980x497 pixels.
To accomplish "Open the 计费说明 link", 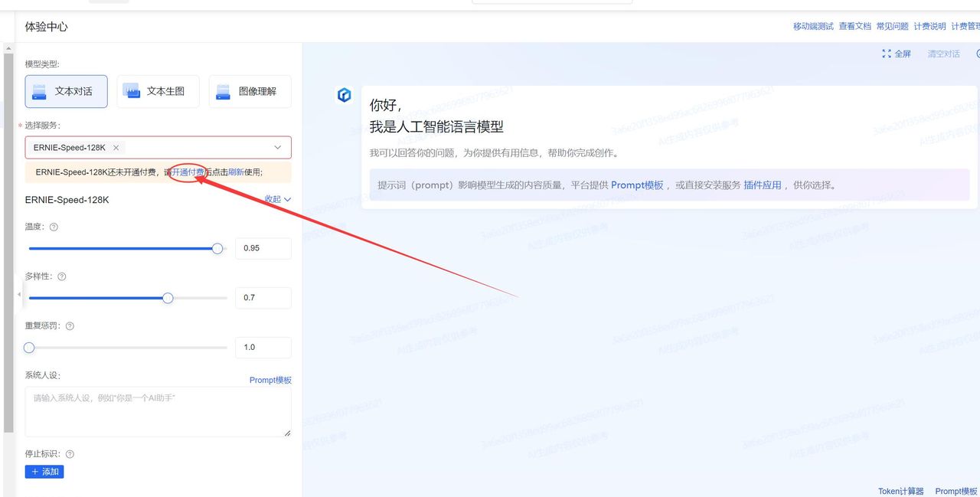I will coord(930,26).
